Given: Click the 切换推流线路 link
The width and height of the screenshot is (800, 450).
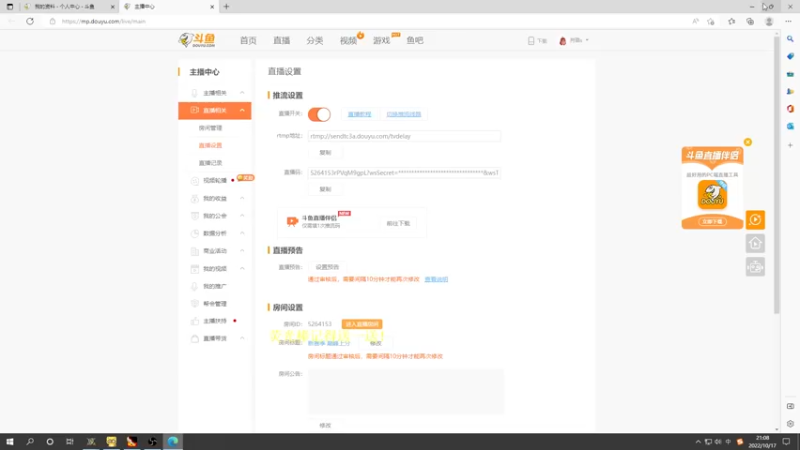Looking at the screenshot, I should pyautogui.click(x=404, y=114).
